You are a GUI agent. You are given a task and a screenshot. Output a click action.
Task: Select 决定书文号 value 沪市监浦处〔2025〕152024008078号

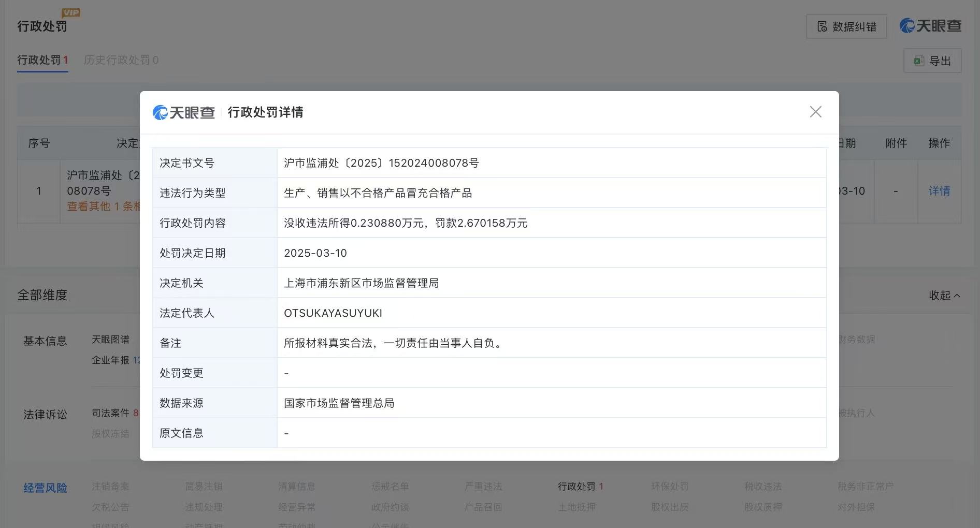click(x=381, y=163)
